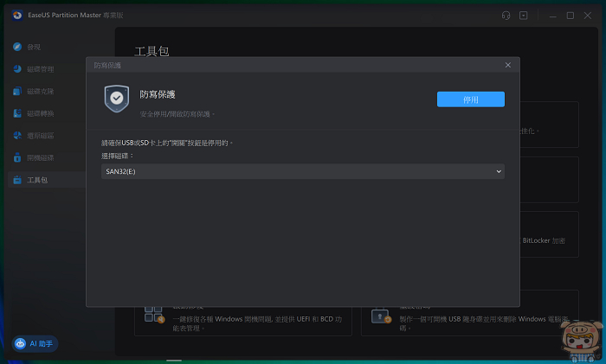The height and width of the screenshot is (364, 606).
Task: Click the 磁碟管理 disk manager pie icon
Action: [x=18, y=69]
